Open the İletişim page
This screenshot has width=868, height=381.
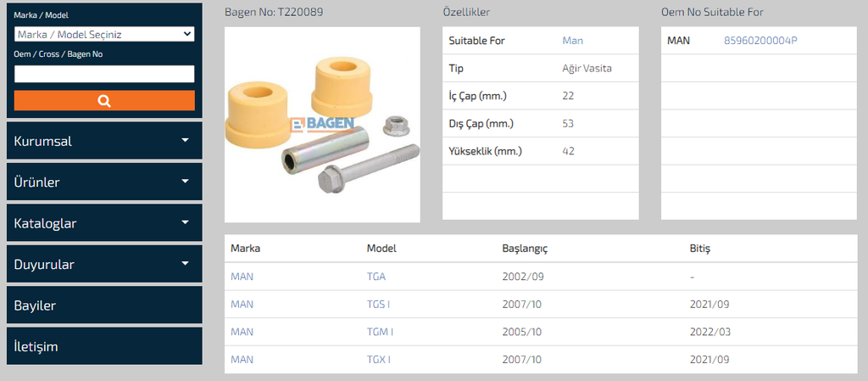click(x=104, y=346)
